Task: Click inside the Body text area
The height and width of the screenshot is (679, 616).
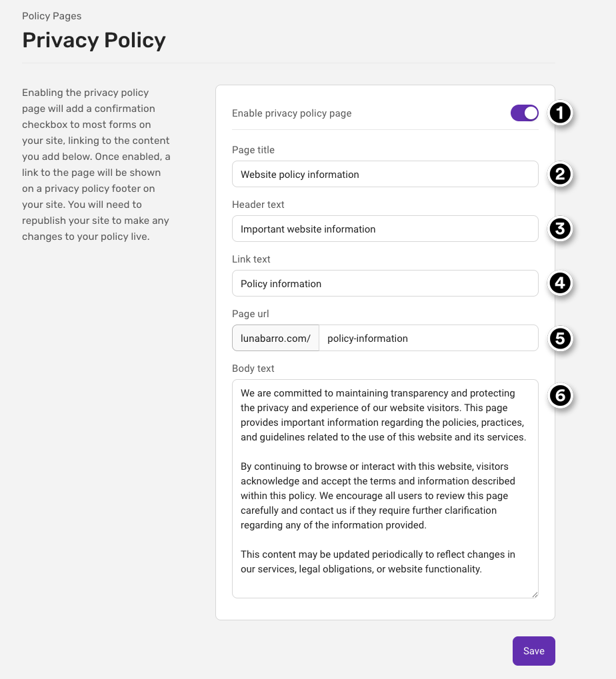Action: [385, 489]
